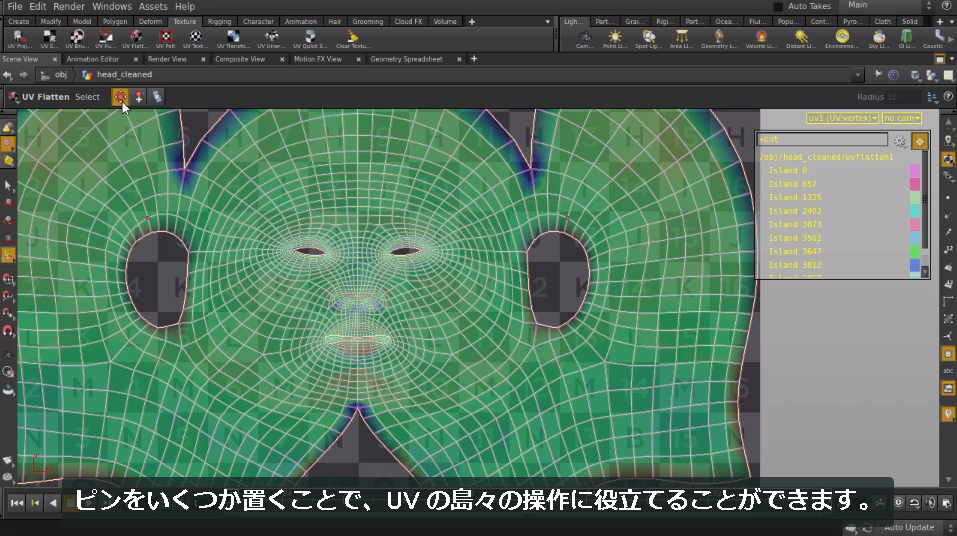The height and width of the screenshot is (536, 957).
Task: Add a Distant Light from the shelf
Action: point(801,39)
